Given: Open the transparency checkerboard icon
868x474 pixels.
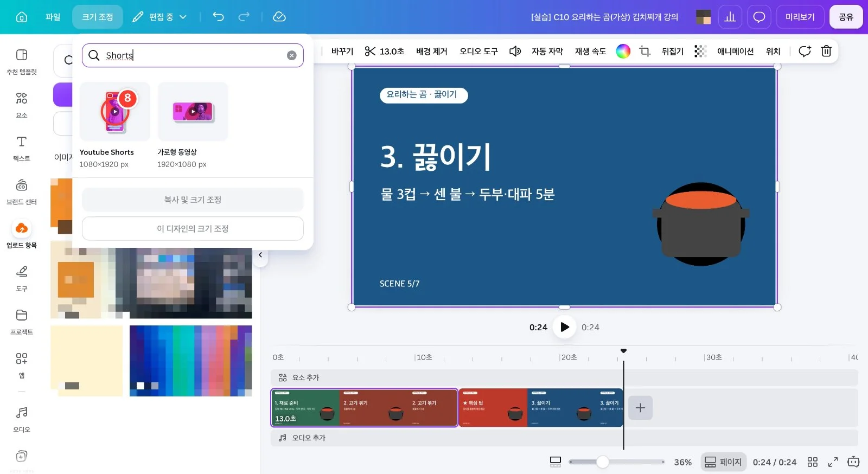Looking at the screenshot, I should 700,51.
